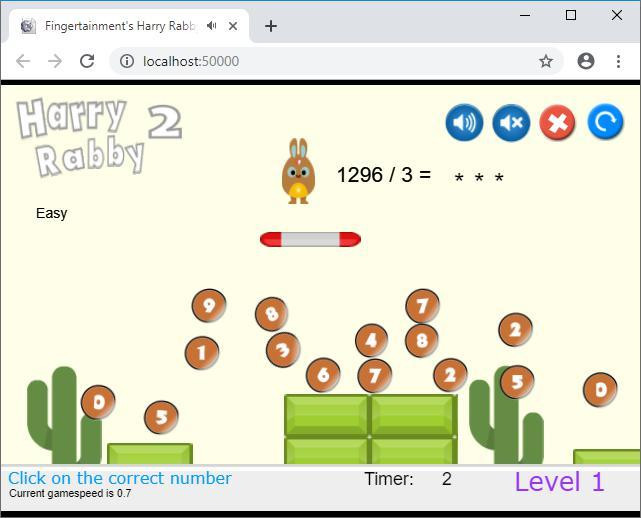Click the 'Easy' difficulty label
Image resolution: width=641 pixels, height=518 pixels.
point(52,213)
